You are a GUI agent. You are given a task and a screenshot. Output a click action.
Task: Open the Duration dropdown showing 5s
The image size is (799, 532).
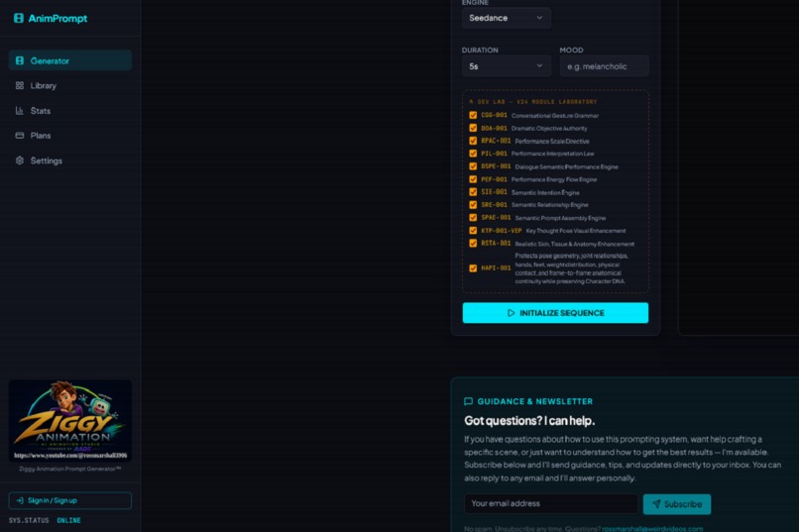pyautogui.click(x=506, y=66)
